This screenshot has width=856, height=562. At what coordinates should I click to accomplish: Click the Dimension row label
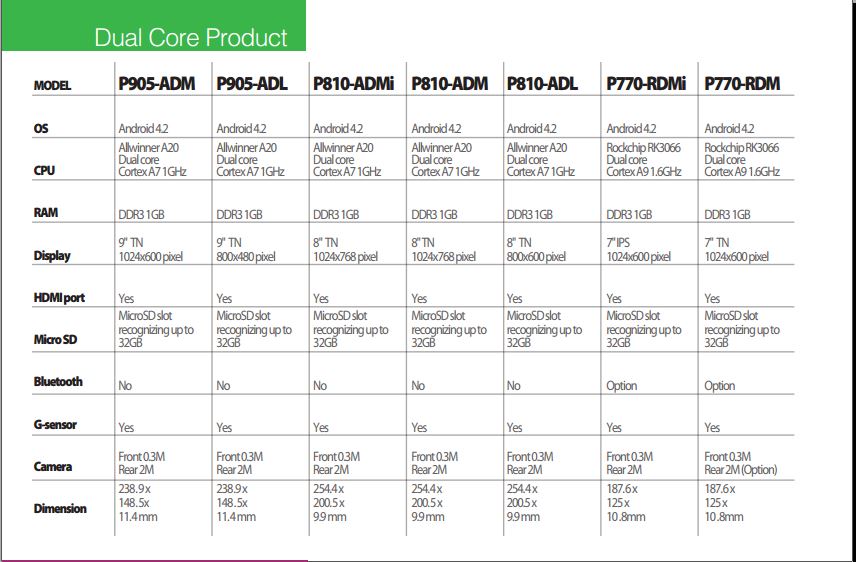click(60, 508)
